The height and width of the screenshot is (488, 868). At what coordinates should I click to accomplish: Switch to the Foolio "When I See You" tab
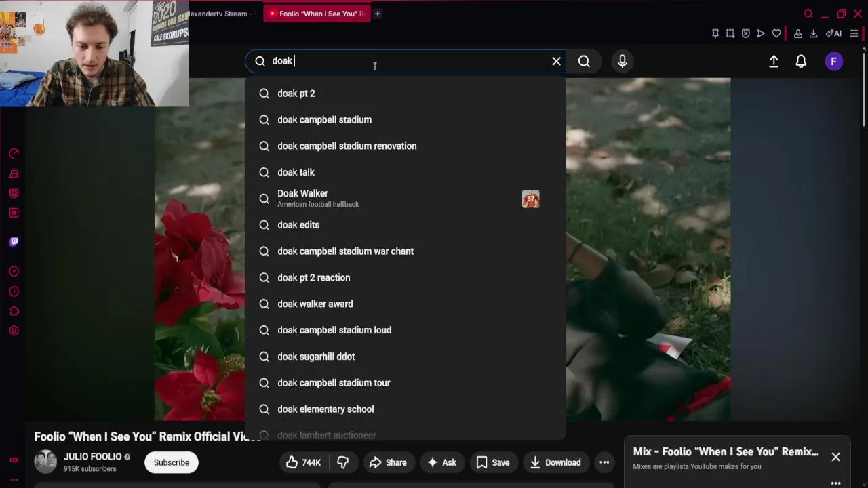click(317, 14)
